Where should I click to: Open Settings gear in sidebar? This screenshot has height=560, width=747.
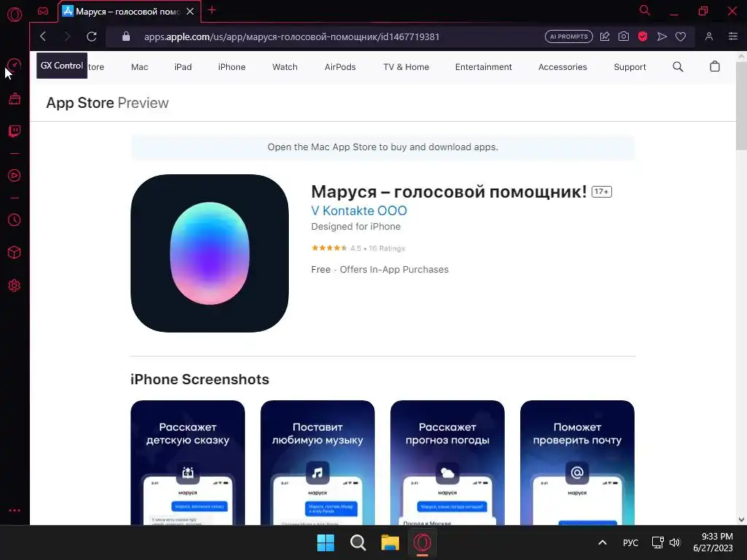15,286
